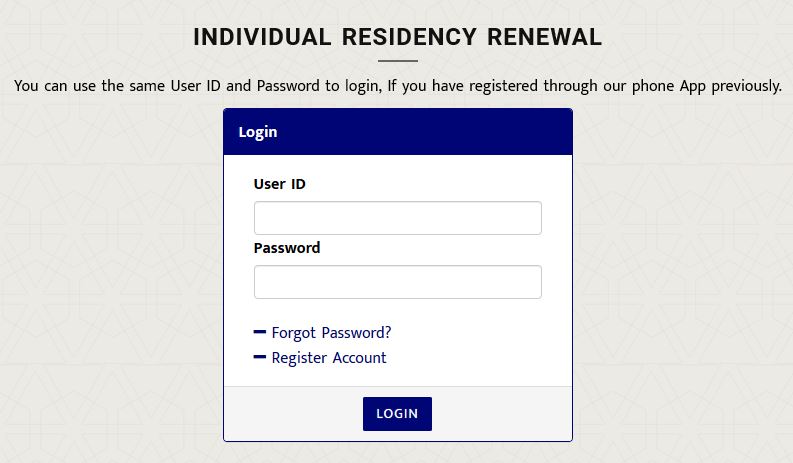Click the bold Password field label

[x=287, y=248]
